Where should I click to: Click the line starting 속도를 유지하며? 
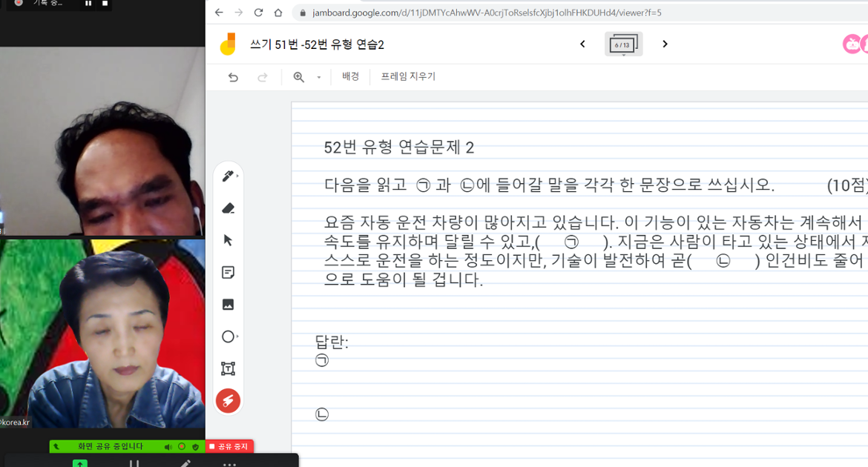coord(596,241)
